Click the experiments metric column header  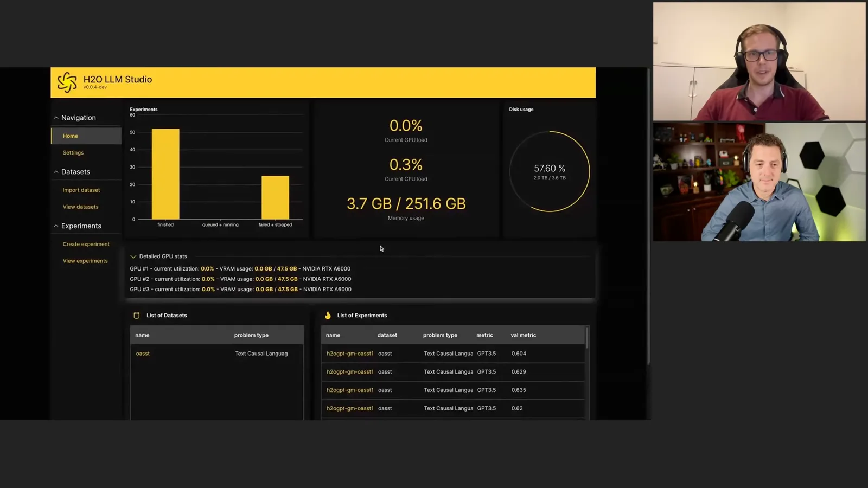pos(484,335)
